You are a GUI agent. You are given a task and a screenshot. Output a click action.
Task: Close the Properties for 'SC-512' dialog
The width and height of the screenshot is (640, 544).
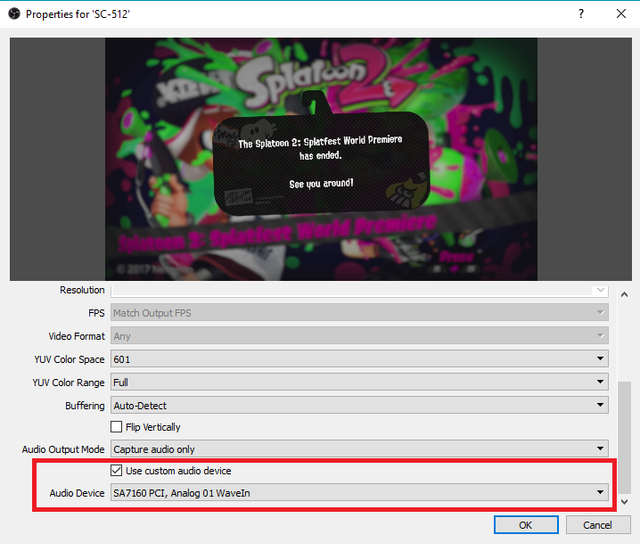[621, 14]
